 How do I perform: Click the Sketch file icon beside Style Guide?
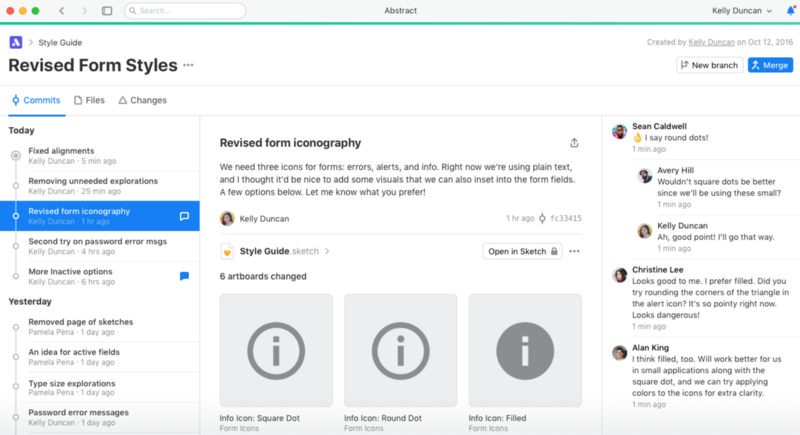coord(227,251)
